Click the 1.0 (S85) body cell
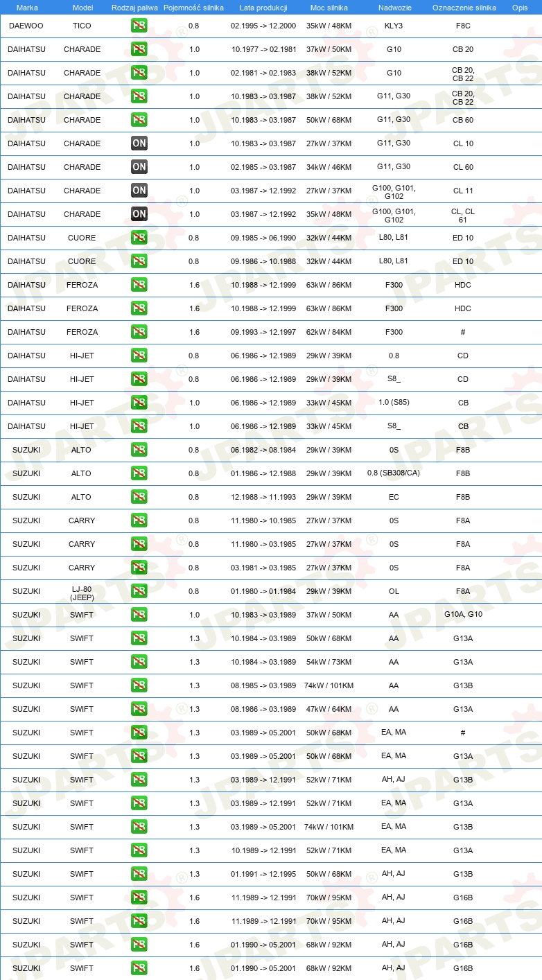 [x=394, y=403]
